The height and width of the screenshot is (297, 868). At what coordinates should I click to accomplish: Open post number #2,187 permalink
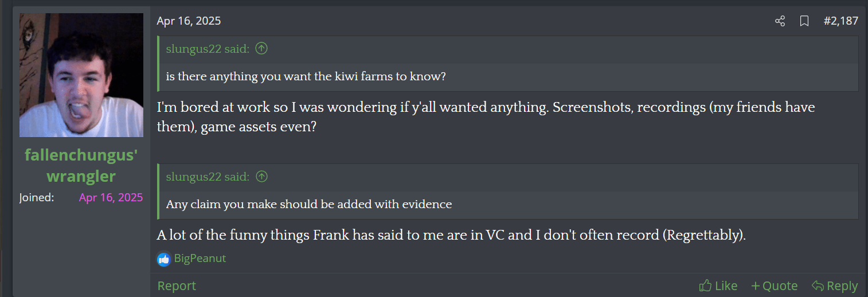(840, 21)
